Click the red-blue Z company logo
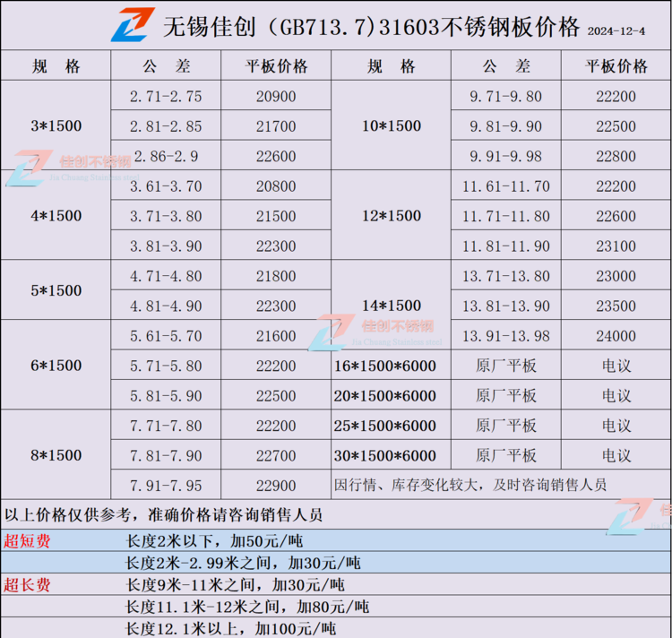 click(x=133, y=24)
